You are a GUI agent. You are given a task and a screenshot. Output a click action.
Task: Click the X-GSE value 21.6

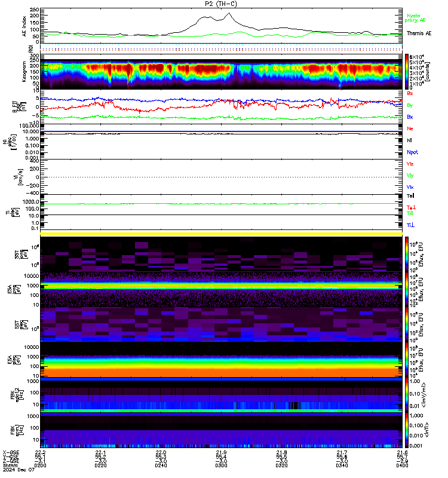pos(402,452)
